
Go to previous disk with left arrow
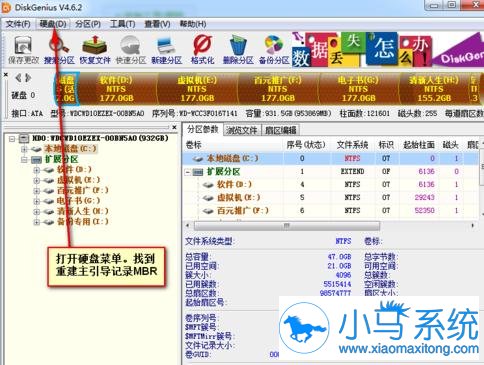coord(18,78)
